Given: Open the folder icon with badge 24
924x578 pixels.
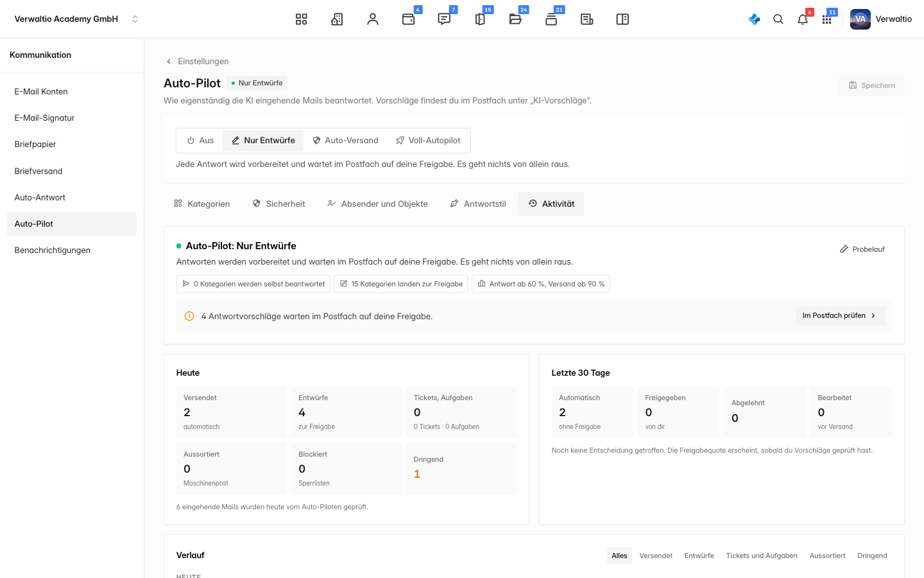Looking at the screenshot, I should [515, 19].
